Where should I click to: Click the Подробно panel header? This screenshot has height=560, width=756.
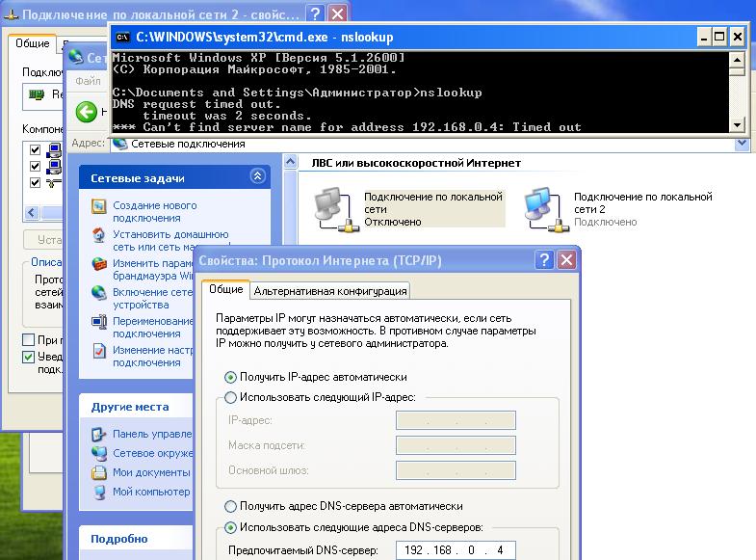coord(136,539)
